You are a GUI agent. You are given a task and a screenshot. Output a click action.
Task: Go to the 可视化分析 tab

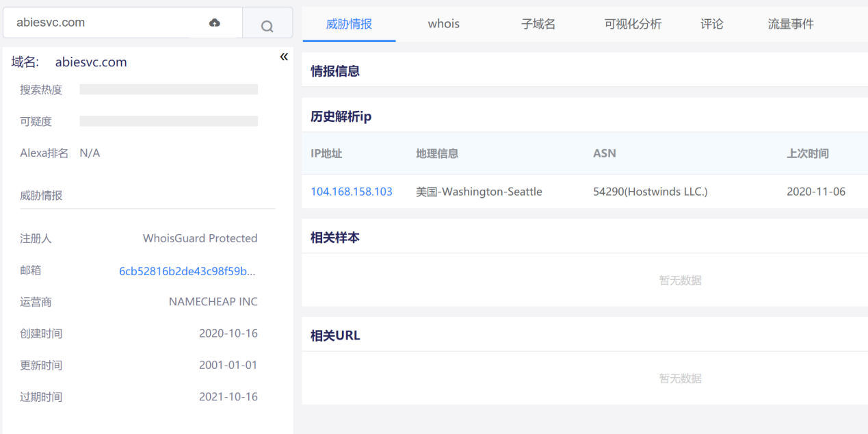click(633, 24)
